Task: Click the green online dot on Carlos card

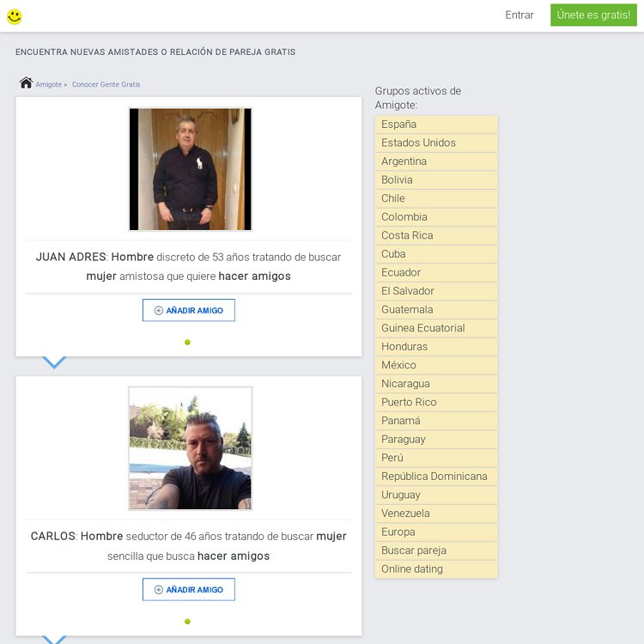Action: (x=188, y=622)
